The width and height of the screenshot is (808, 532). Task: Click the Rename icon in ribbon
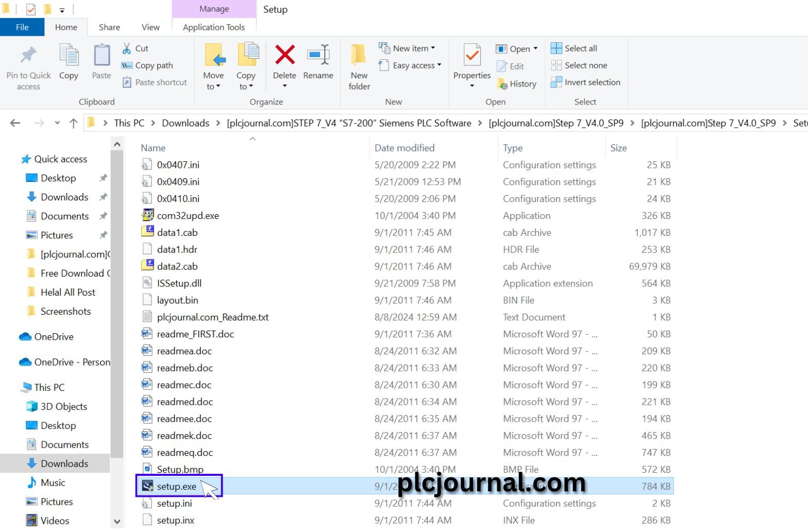click(x=318, y=55)
